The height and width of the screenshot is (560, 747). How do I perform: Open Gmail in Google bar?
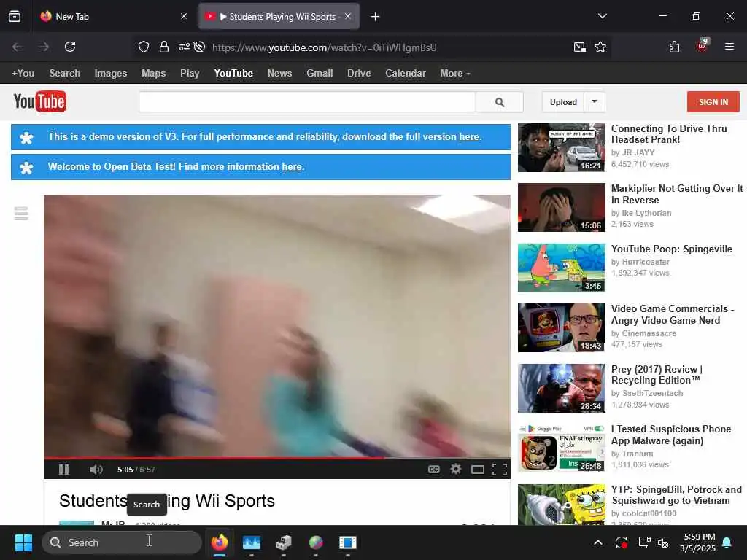(320, 74)
